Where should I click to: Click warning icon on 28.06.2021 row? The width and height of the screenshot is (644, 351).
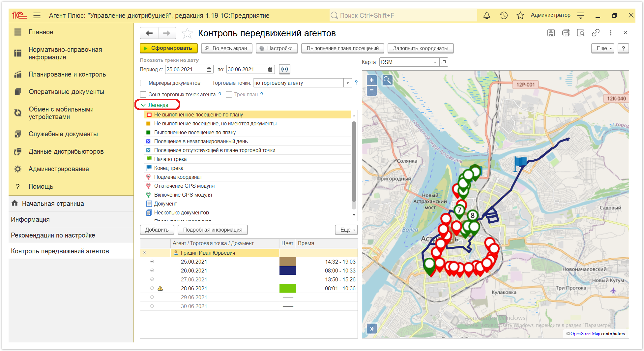[x=160, y=288]
